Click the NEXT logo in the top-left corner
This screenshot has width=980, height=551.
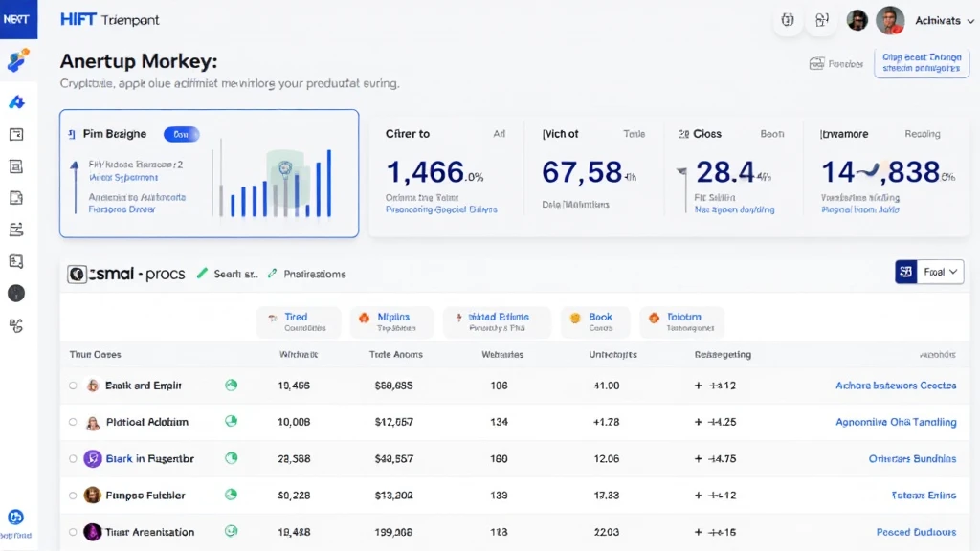16,19
